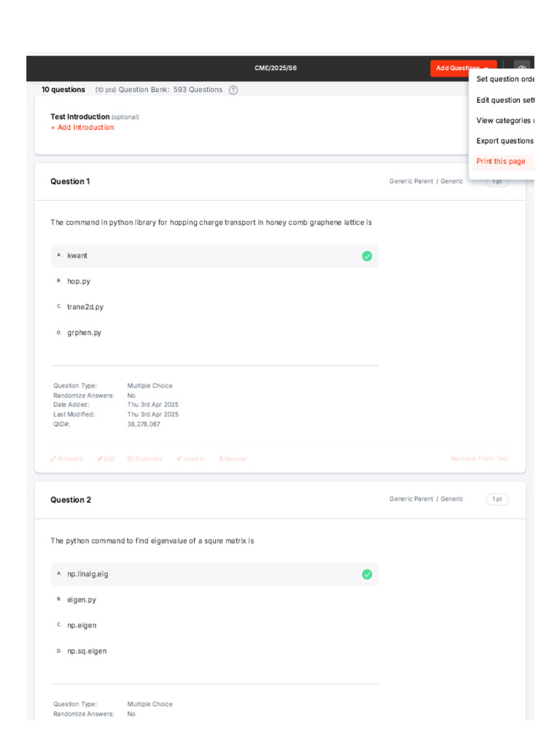Open the Add Questions dropdown
The image size is (560, 747).
[x=463, y=69]
